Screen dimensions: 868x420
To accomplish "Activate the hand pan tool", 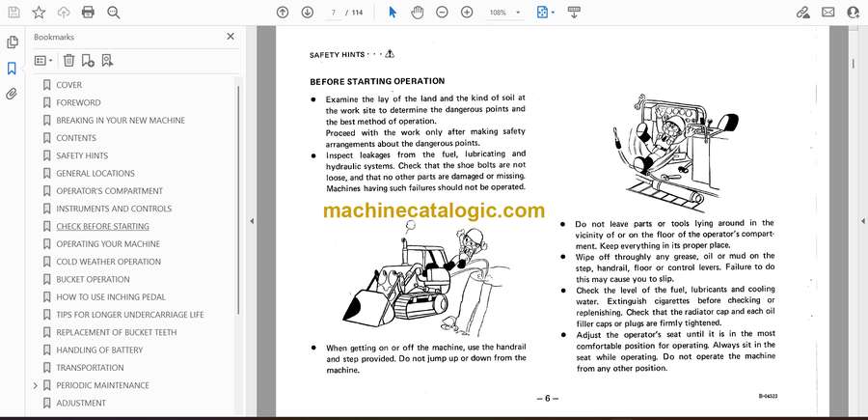I will pos(418,13).
